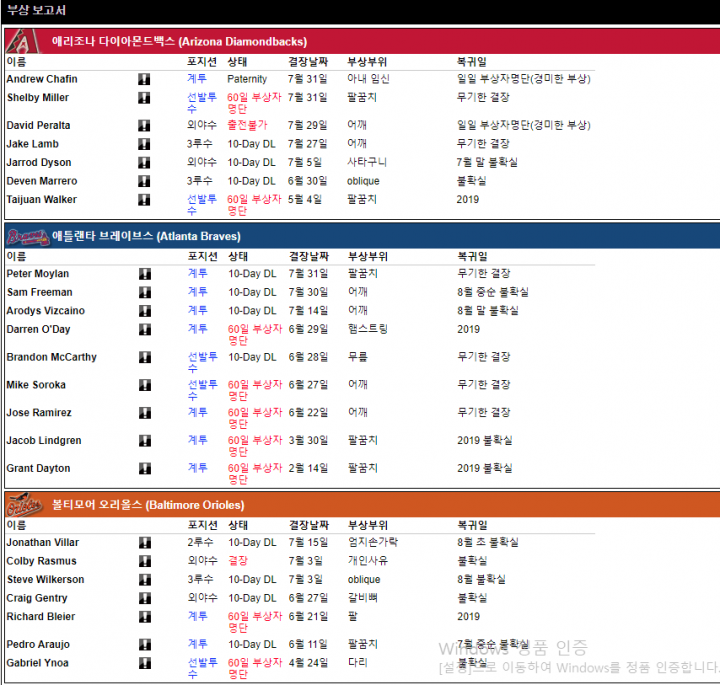Click the icon beside Peter Moylan
Viewport: 720px width, 685px height.
pyautogui.click(x=145, y=274)
